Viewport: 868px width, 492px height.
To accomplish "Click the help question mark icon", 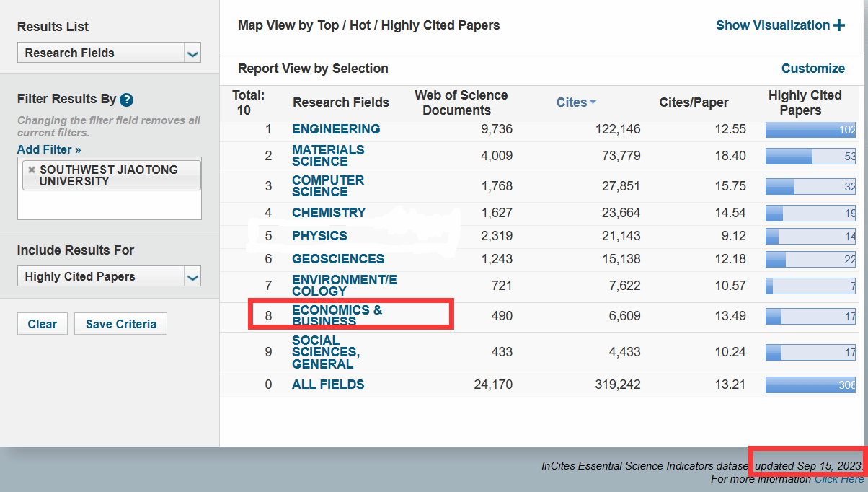I will [x=127, y=100].
